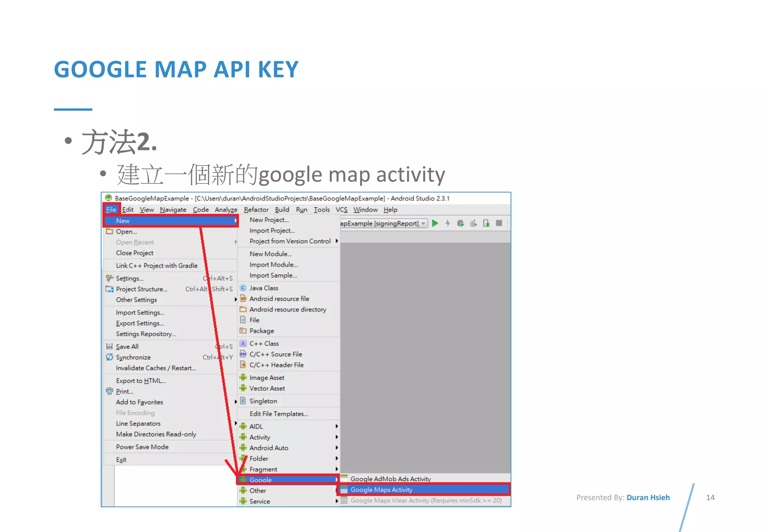This screenshot has width=769, height=532.
Task: Click the Apply Changes lightning icon
Action: point(448,224)
